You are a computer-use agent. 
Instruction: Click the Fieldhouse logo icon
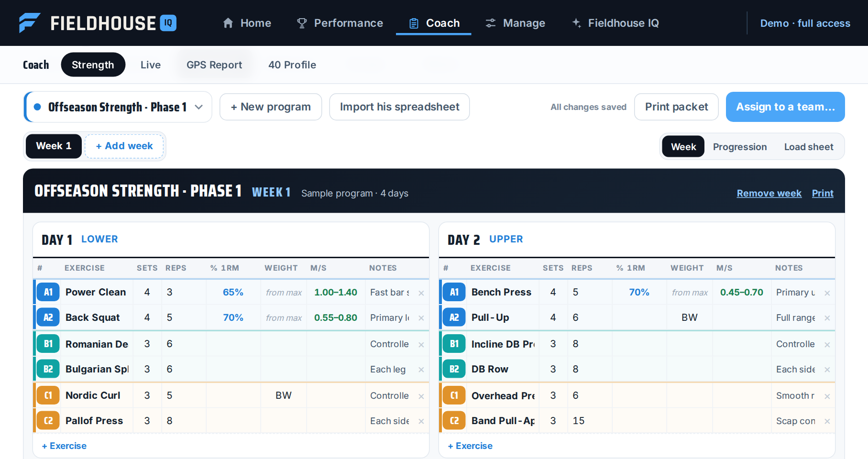pos(30,23)
